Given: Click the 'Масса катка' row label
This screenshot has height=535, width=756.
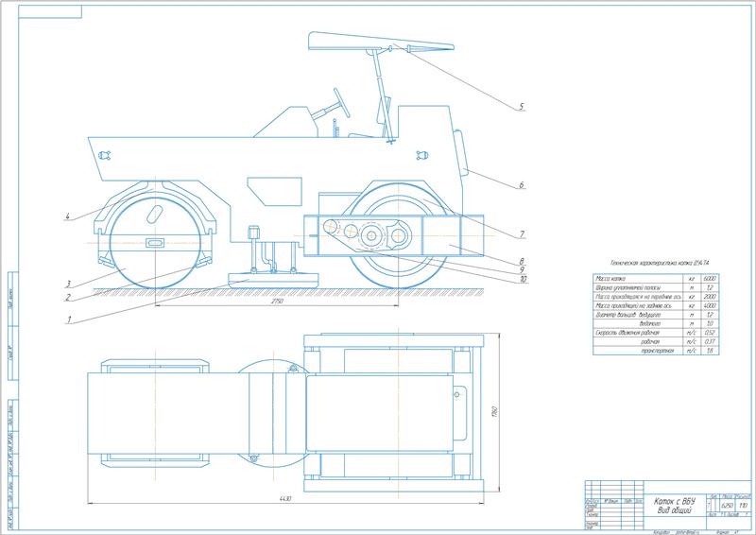Looking at the screenshot, I should pos(610,279).
